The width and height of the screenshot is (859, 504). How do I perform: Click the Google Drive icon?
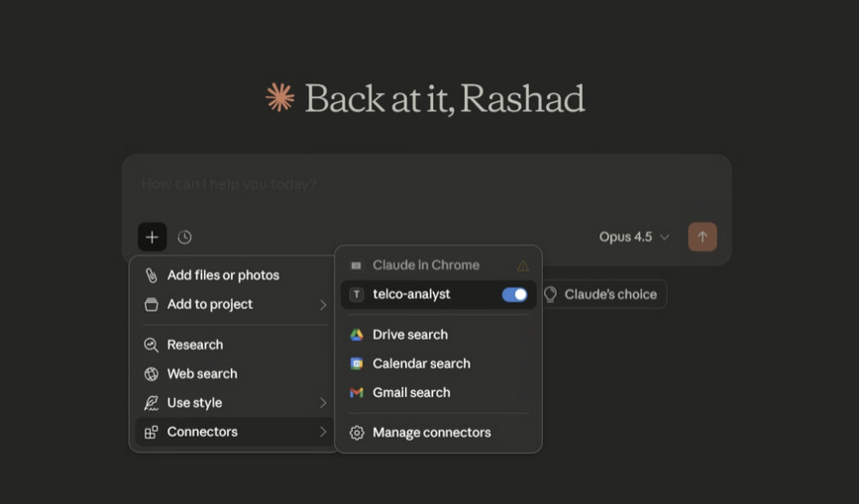coord(357,335)
